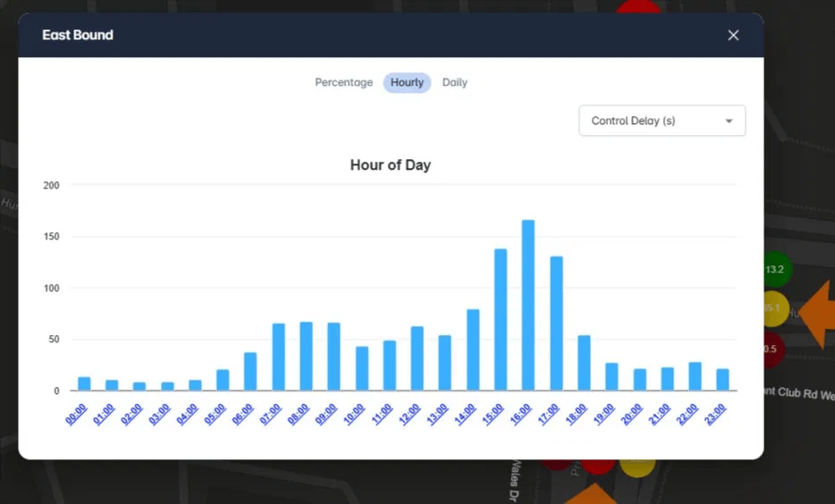Switch to the Daily tab
The image size is (835, 504).
point(455,82)
